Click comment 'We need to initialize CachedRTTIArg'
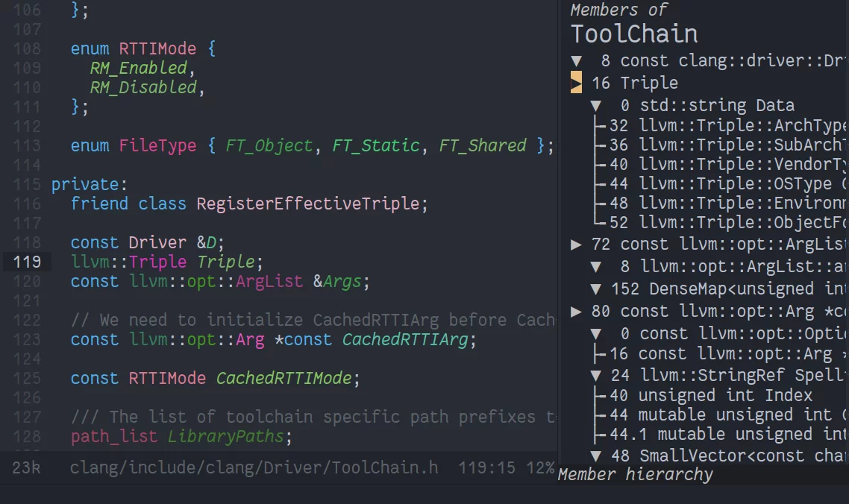The image size is (849, 504). tap(269, 321)
